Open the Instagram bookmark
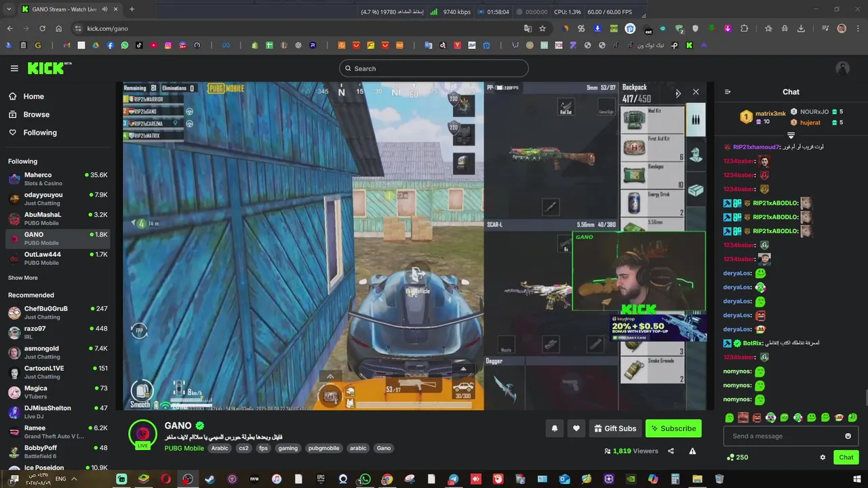The width and height of the screenshot is (868, 488). (168, 45)
